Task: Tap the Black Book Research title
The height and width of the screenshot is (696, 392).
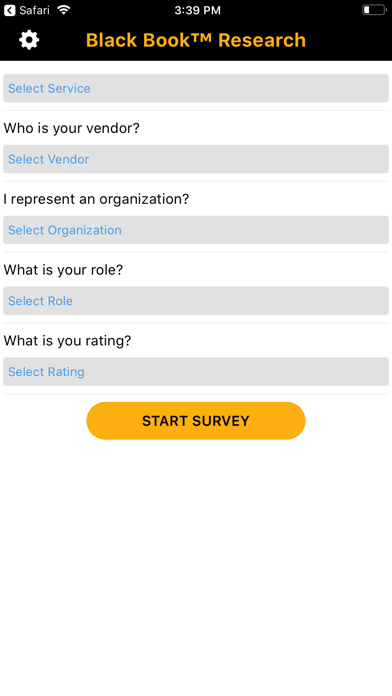Action: (196, 40)
